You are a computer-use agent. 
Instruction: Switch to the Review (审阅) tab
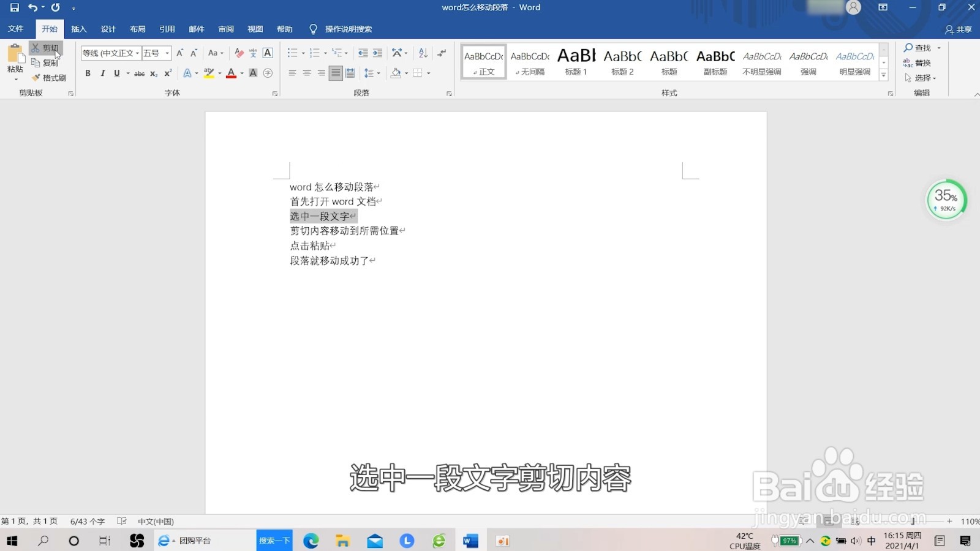coord(226,29)
